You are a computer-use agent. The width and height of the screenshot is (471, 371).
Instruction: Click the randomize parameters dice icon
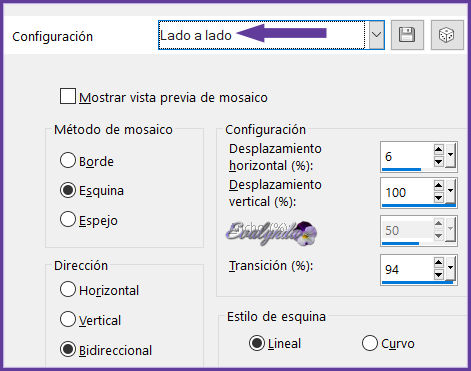point(447,35)
